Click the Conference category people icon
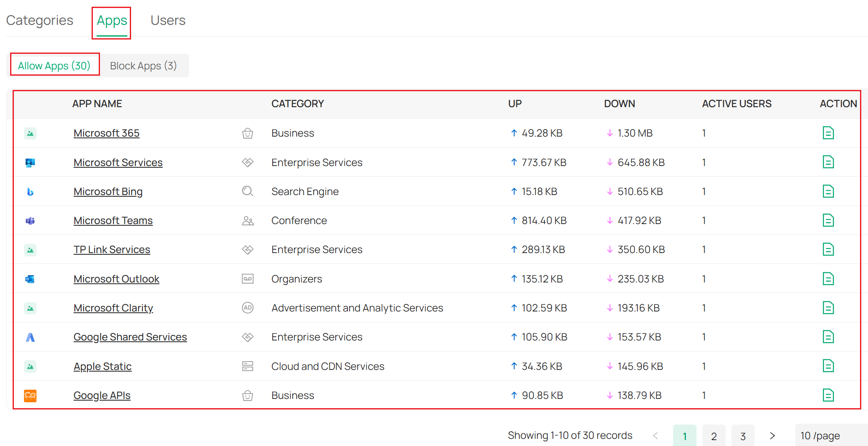Image resolution: width=868 pixels, height=446 pixels. point(247,220)
